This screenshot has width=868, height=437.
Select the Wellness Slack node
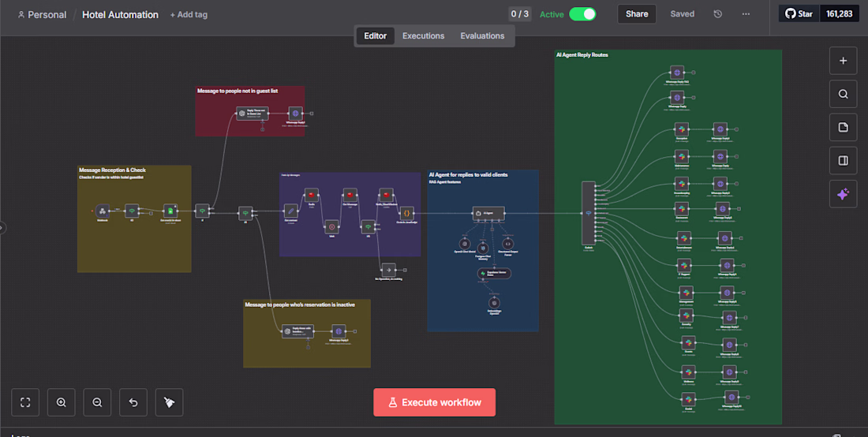pos(688,372)
